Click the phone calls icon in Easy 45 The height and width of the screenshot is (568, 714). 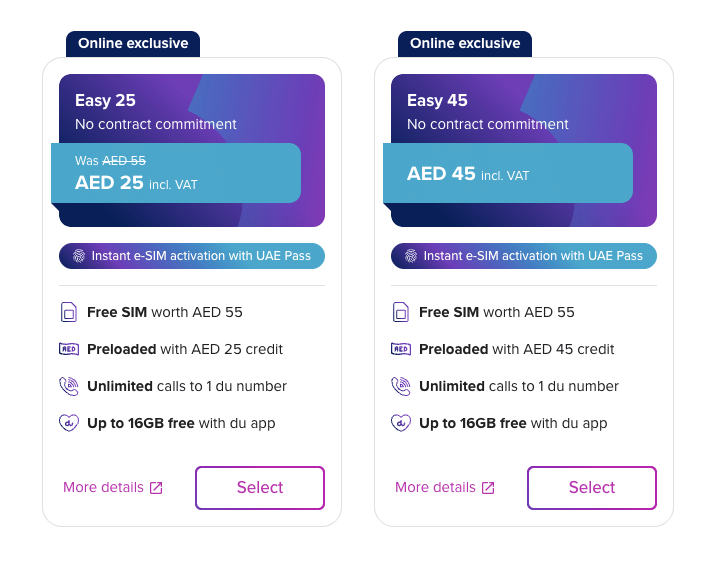point(401,386)
